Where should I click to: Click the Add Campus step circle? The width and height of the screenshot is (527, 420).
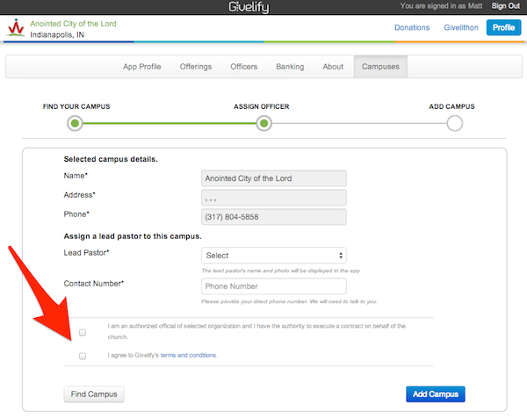[x=454, y=124]
